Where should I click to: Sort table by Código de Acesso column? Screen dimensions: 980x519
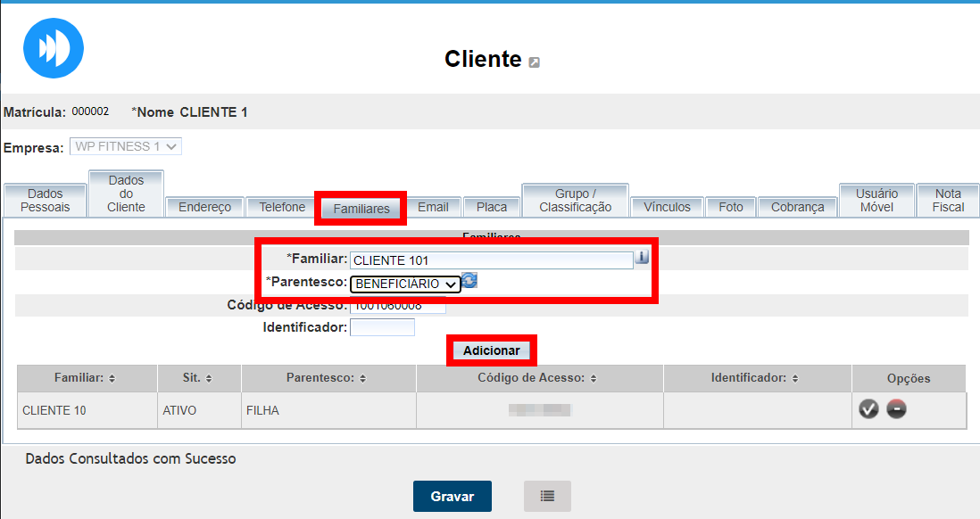tap(590, 378)
